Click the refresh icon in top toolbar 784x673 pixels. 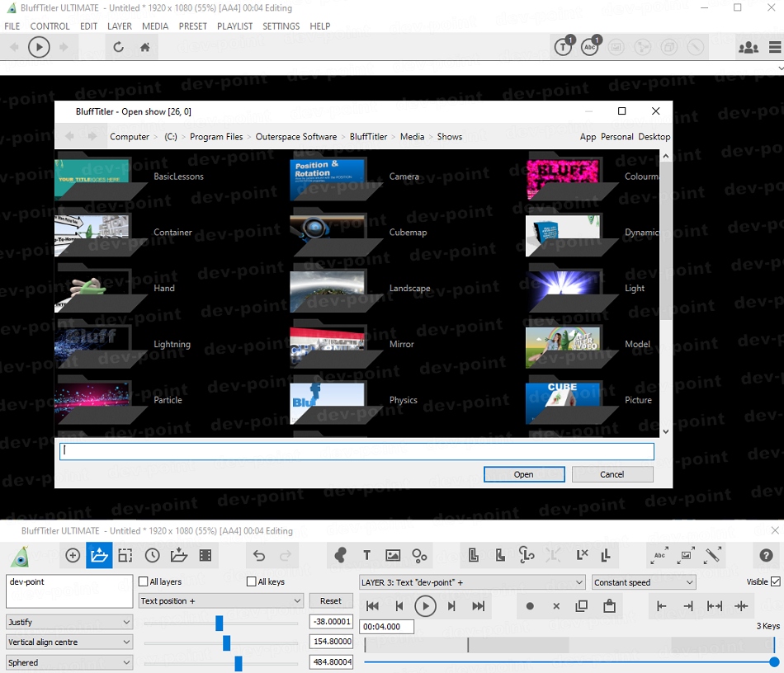click(119, 48)
